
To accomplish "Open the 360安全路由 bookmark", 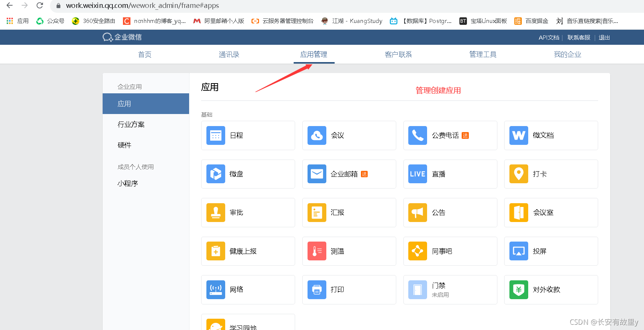I will 94,21.
